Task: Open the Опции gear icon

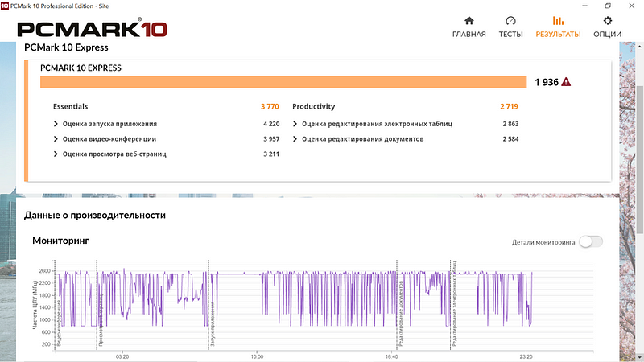Action: (608, 21)
